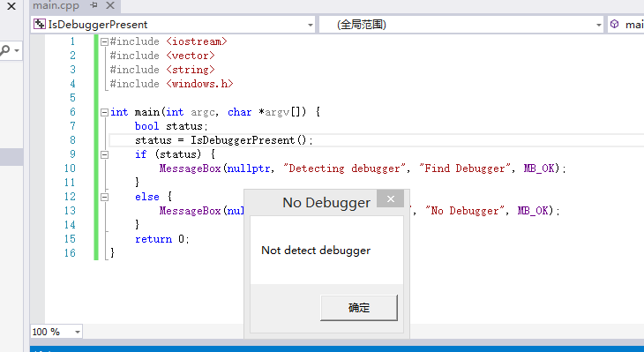644x352 pixels.
Task: Click bool status declaration on line 7
Action: click(172, 126)
